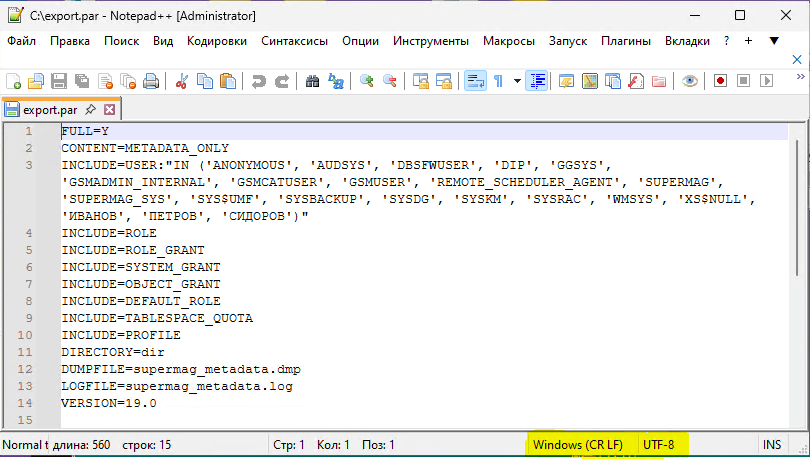This screenshot has width=810, height=459.
Task: Open the ▼ dropdown in the menu bar
Action: (774, 41)
